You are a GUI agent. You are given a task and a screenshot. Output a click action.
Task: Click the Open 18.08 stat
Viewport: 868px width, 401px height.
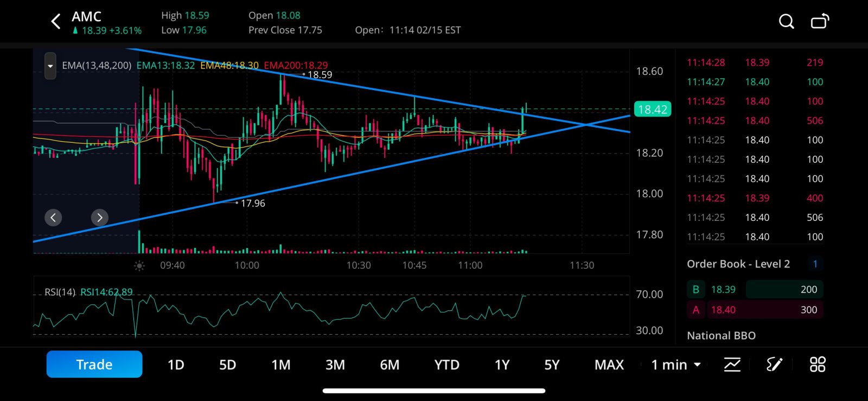pyautogui.click(x=275, y=16)
